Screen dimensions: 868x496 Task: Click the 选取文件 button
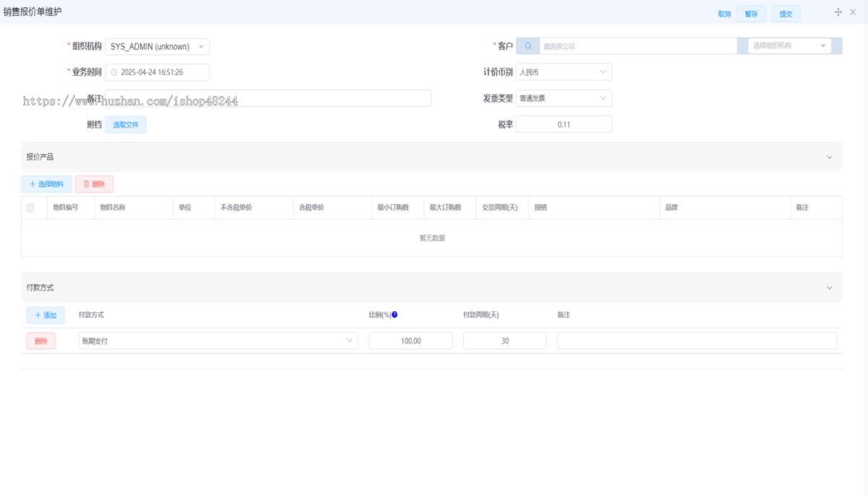click(x=126, y=124)
